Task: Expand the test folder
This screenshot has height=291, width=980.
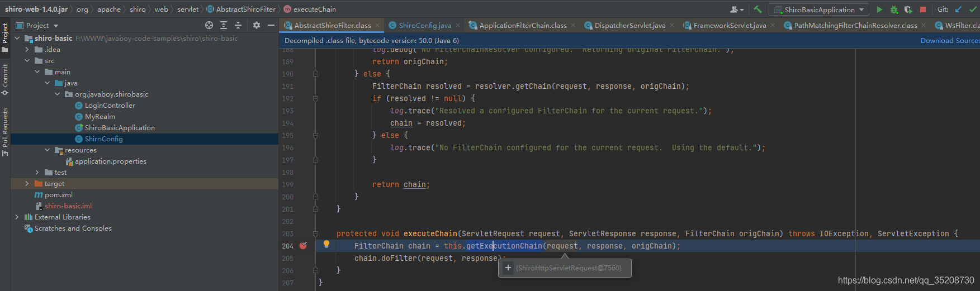Action: 37,172
